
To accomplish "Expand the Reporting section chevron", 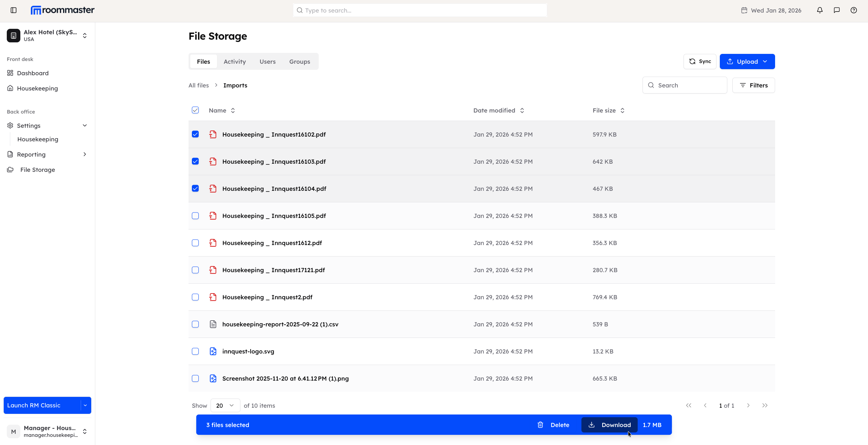I will pyautogui.click(x=84, y=154).
